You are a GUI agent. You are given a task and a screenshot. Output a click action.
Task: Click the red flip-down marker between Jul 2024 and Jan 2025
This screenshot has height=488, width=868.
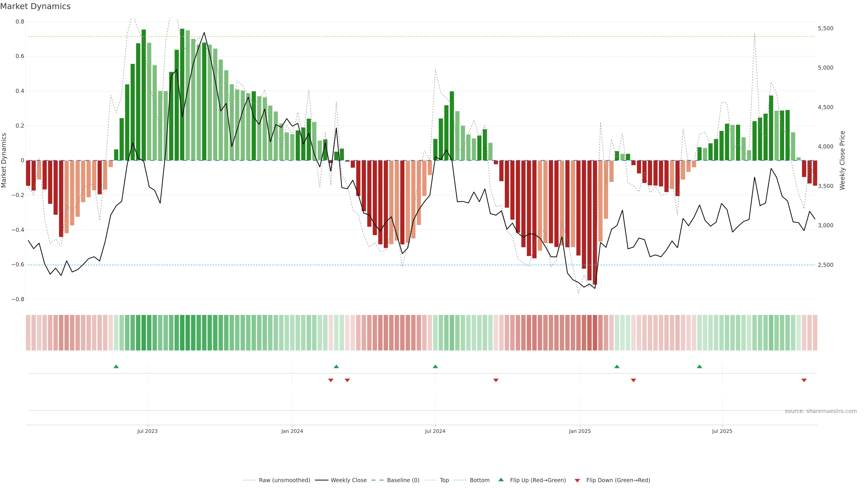point(496,380)
